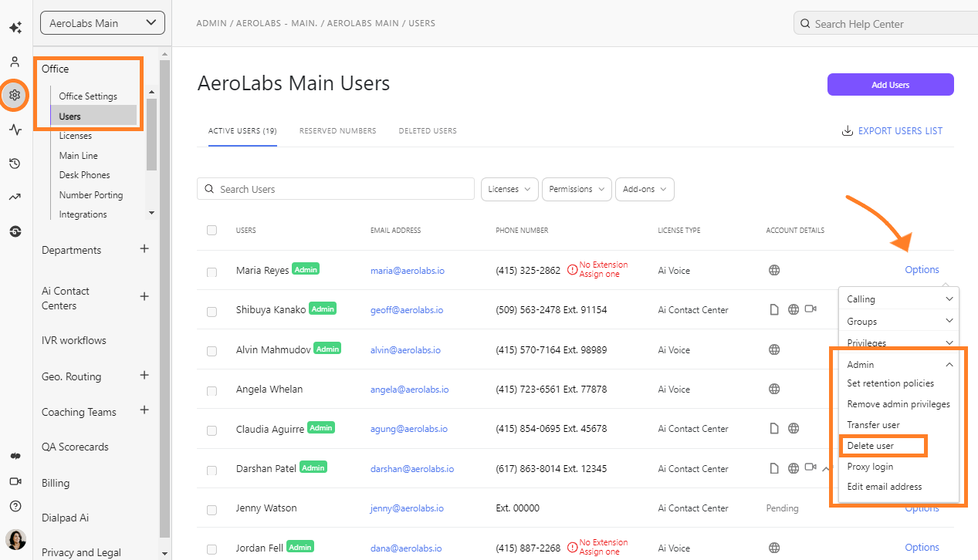
Task: Choose Edit email address
Action: [885, 487]
